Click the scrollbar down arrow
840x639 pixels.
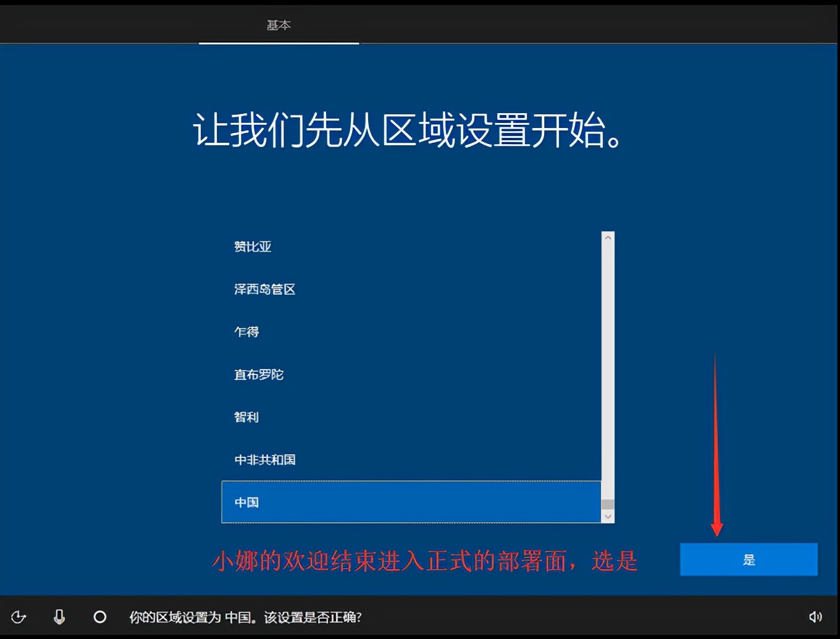[x=608, y=517]
